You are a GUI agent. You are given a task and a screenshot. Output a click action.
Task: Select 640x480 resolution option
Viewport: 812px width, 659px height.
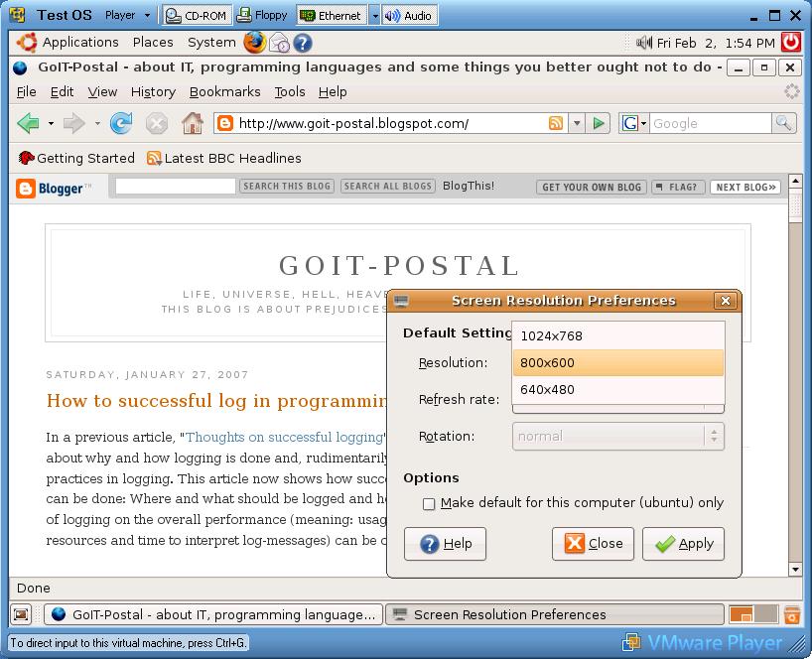[x=618, y=390]
